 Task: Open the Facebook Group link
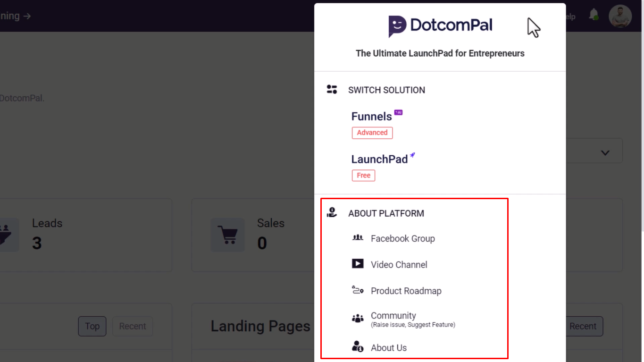(x=403, y=238)
